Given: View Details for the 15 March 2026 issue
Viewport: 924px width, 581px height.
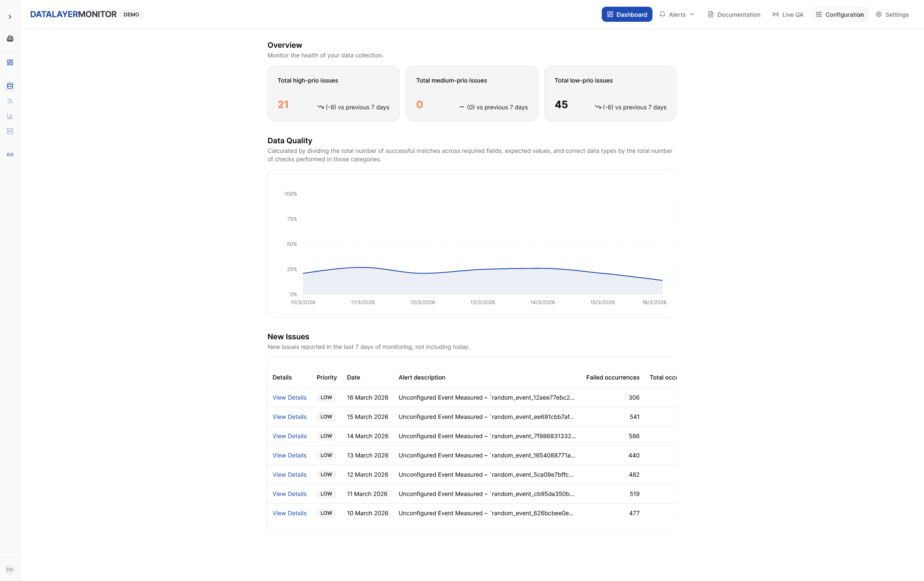Looking at the screenshot, I should [290, 417].
